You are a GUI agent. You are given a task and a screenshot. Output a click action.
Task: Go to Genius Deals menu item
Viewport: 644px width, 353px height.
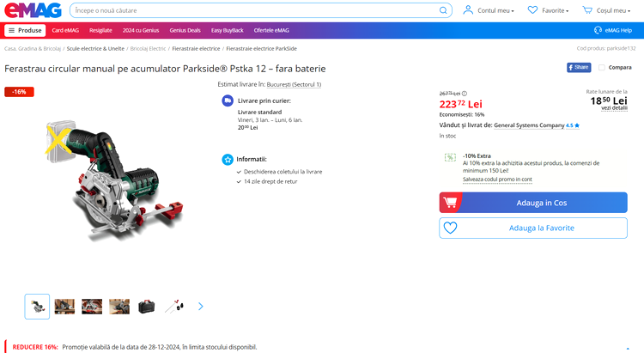pyautogui.click(x=185, y=30)
